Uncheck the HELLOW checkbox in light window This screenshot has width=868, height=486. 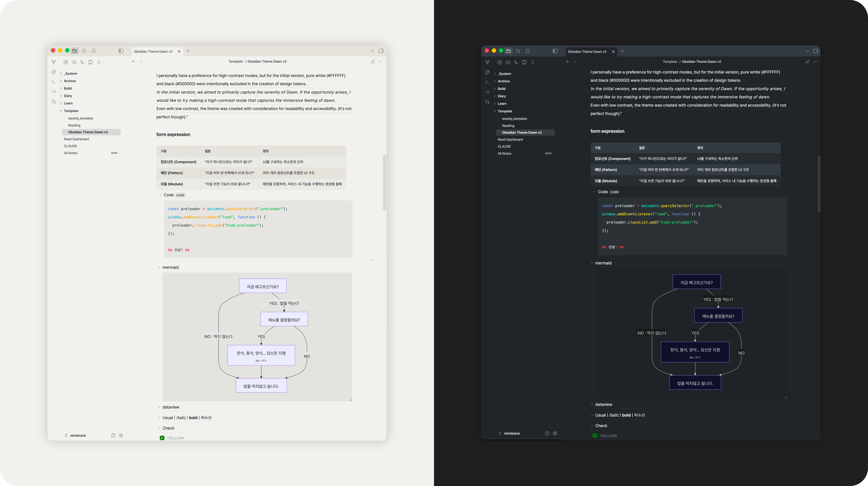(x=162, y=438)
